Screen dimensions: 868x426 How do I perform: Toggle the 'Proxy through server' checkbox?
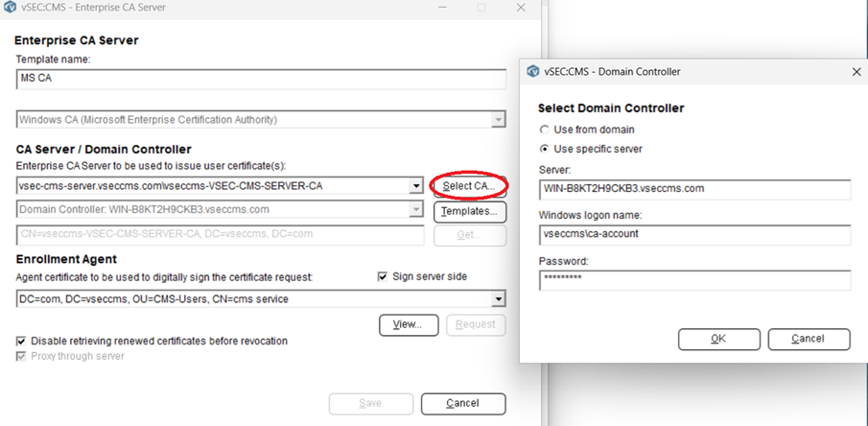21,356
